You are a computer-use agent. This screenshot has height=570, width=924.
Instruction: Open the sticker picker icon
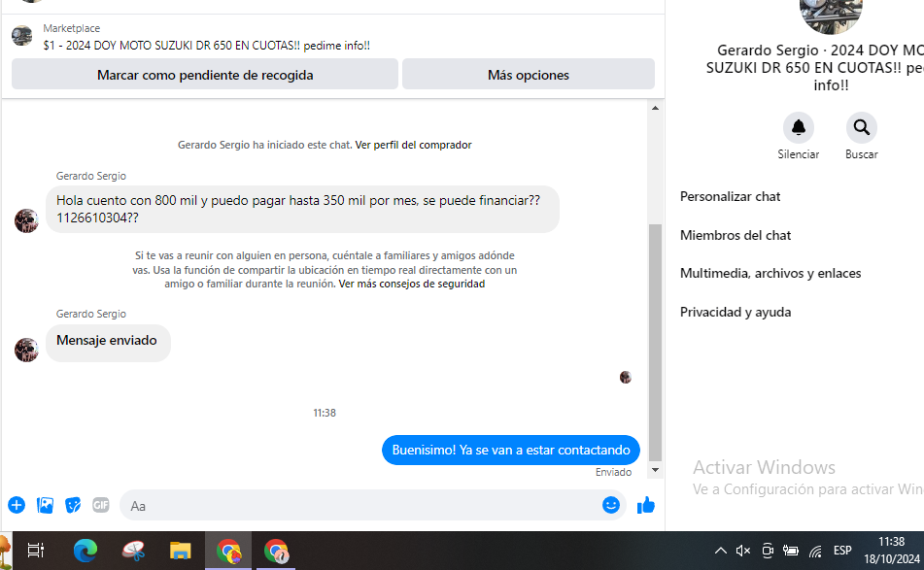[x=73, y=505]
